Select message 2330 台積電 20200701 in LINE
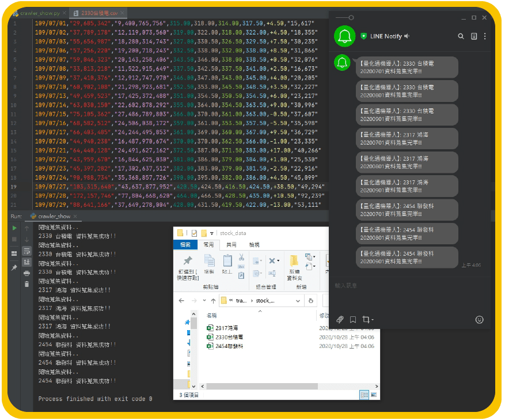Viewport: 505px width, 420px height. tap(407, 67)
